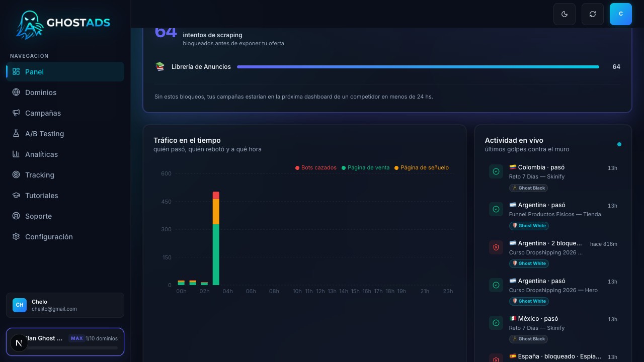Toggle the Bots cazados legend series
Image resolution: width=644 pixels, height=362 pixels.
(316, 168)
